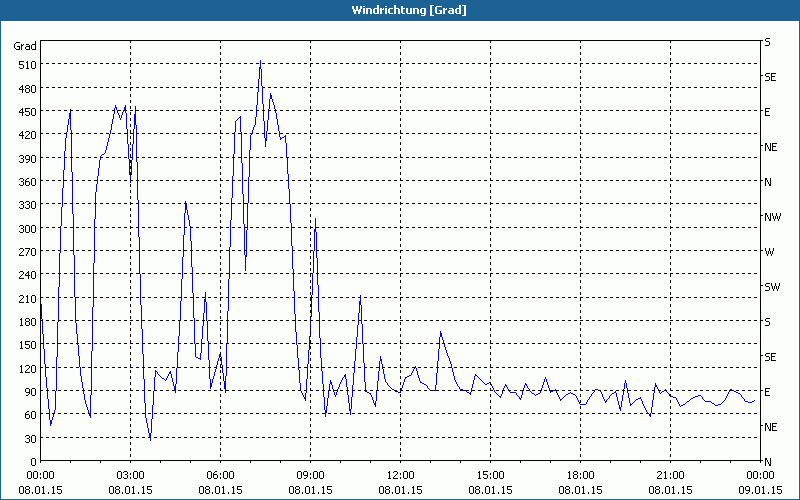
Task: Click the 18:00 time label
Action: 580,475
